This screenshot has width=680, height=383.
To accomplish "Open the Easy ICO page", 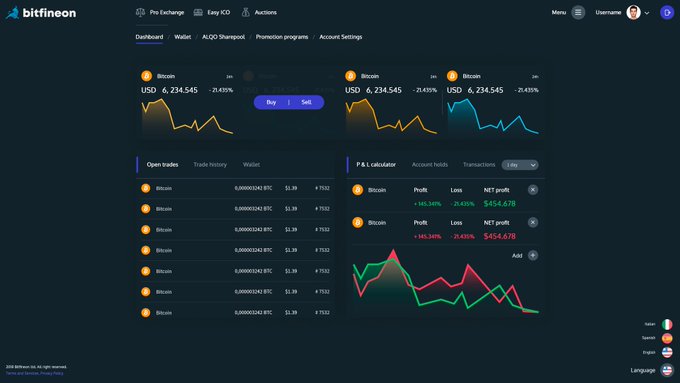I will coord(219,12).
